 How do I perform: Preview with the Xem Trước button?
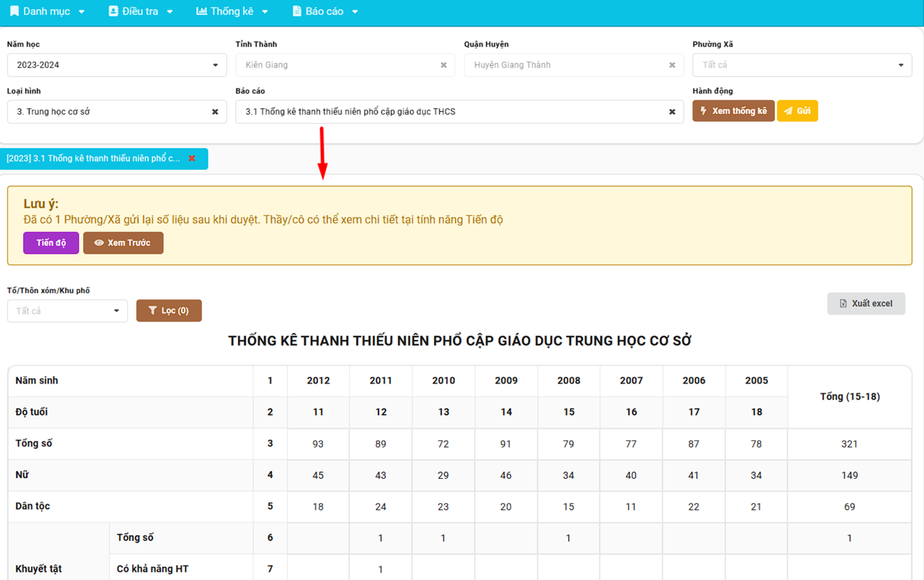tap(123, 243)
